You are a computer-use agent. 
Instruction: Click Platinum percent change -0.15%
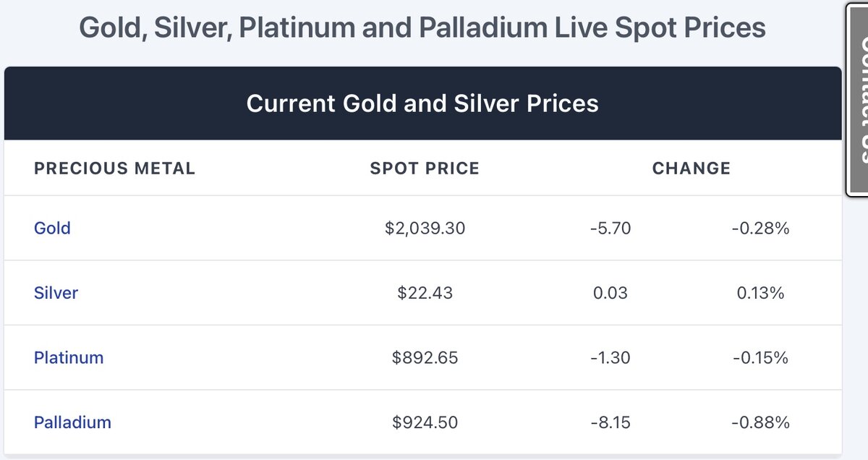(x=759, y=357)
